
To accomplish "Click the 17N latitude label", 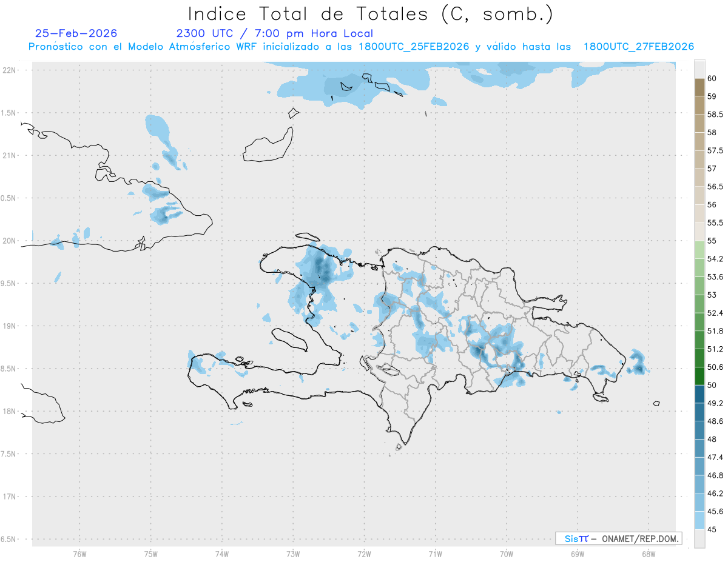I will click(x=10, y=497).
